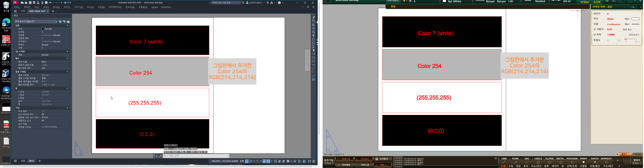The width and height of the screenshot is (644, 168).
Task: Click the Erase tool in AutoCAD modify toolbar
Action: click(314, 17)
